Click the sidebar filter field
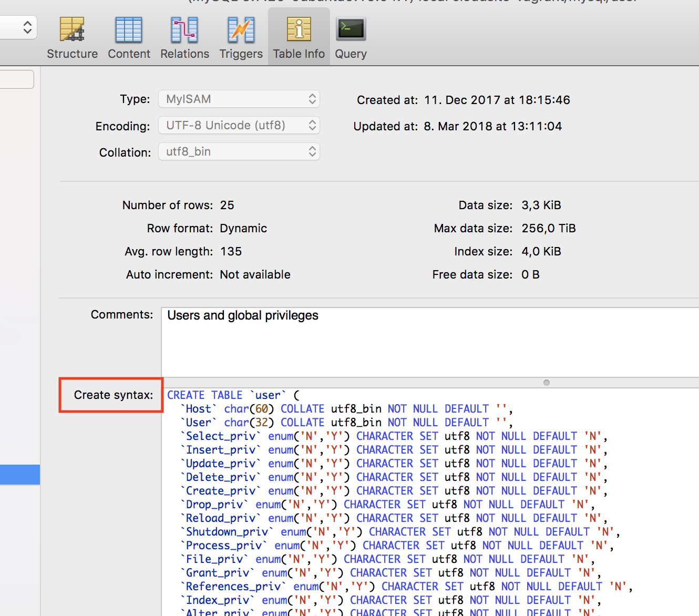Screen dimensions: 699x616 click(16, 79)
